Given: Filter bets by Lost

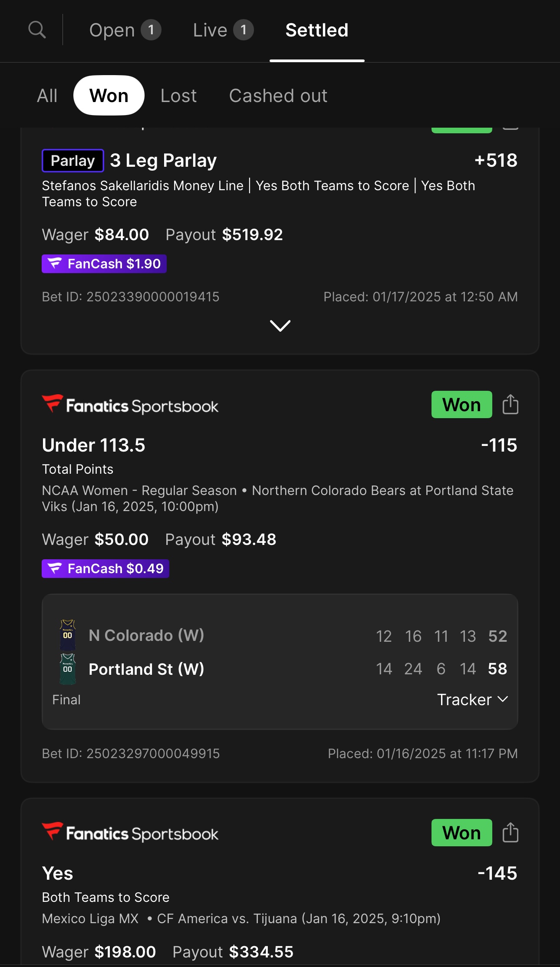Looking at the screenshot, I should pyautogui.click(x=178, y=96).
